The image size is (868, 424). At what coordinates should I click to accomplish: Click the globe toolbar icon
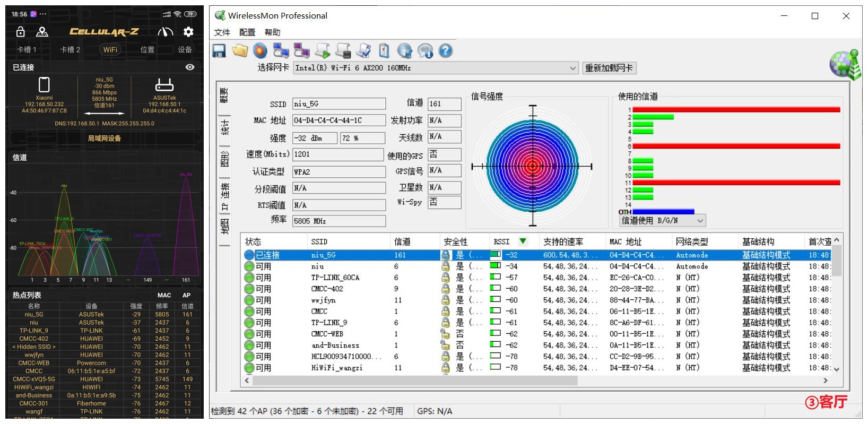coord(405,51)
